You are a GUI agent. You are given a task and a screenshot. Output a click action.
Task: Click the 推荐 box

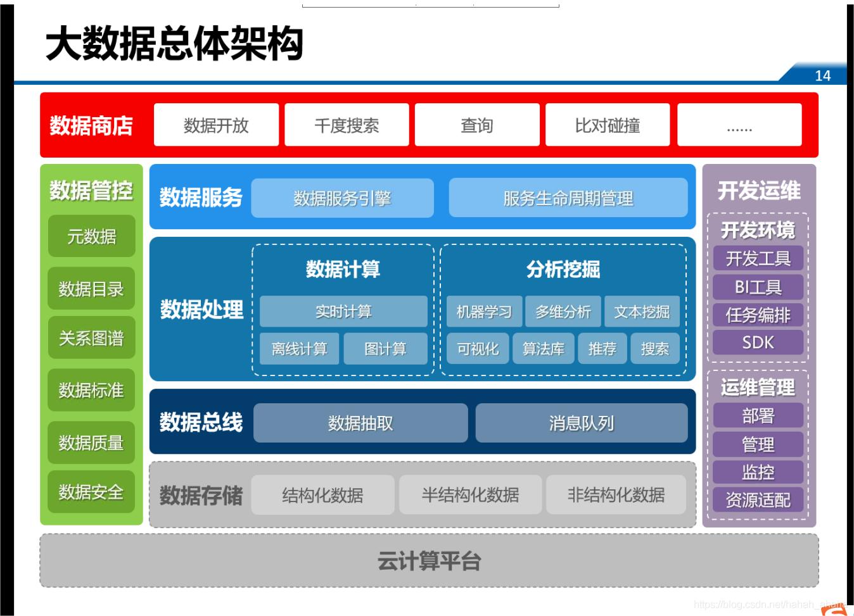[x=602, y=349]
